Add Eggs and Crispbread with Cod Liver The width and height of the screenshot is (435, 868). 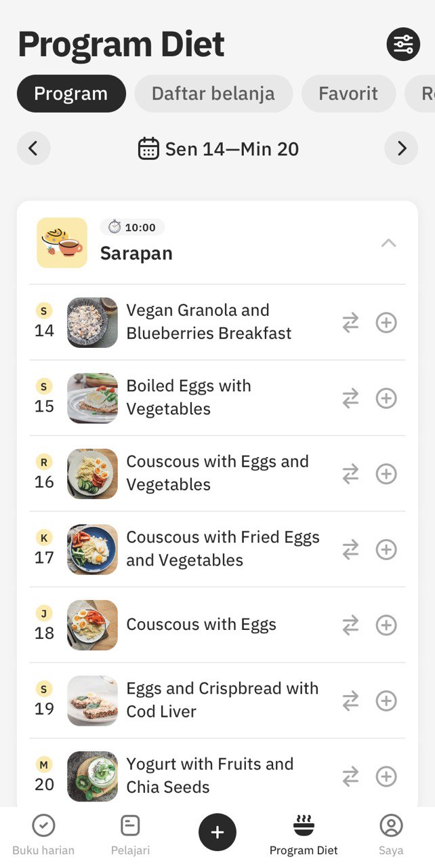coord(386,701)
